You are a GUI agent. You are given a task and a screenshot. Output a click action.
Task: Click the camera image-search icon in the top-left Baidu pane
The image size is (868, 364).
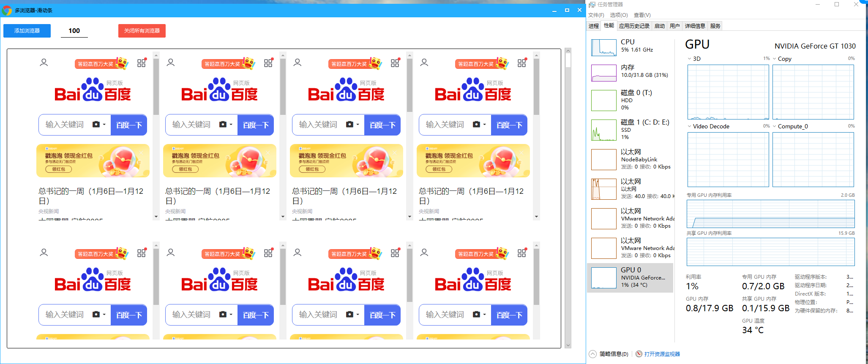coord(96,125)
